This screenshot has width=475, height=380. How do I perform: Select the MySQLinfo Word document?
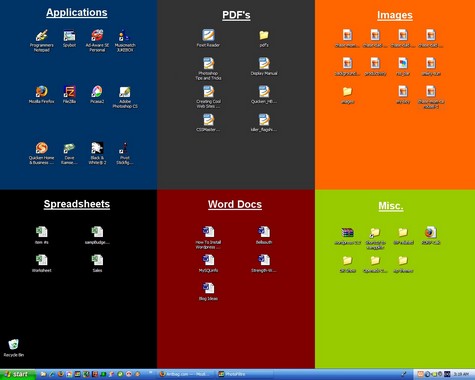point(208,263)
